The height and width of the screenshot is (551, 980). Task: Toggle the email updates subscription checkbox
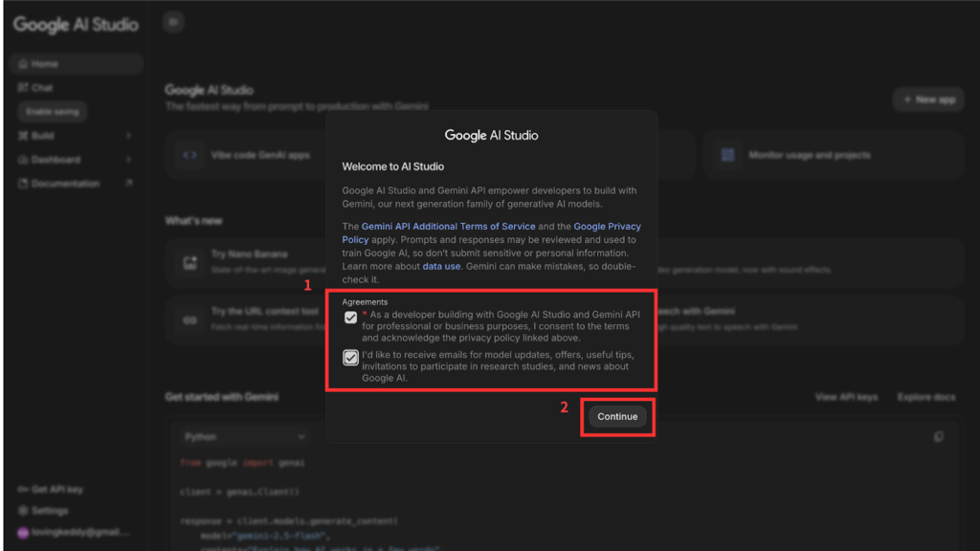pos(350,358)
